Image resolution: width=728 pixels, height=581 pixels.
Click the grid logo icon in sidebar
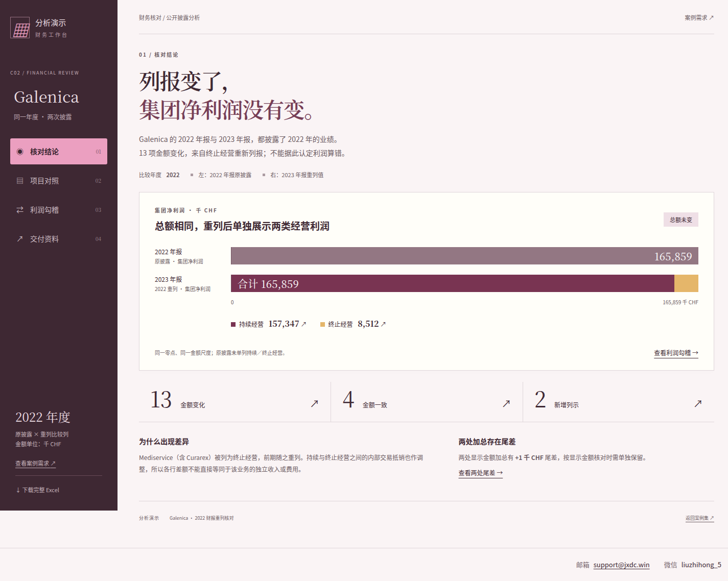tap(20, 28)
